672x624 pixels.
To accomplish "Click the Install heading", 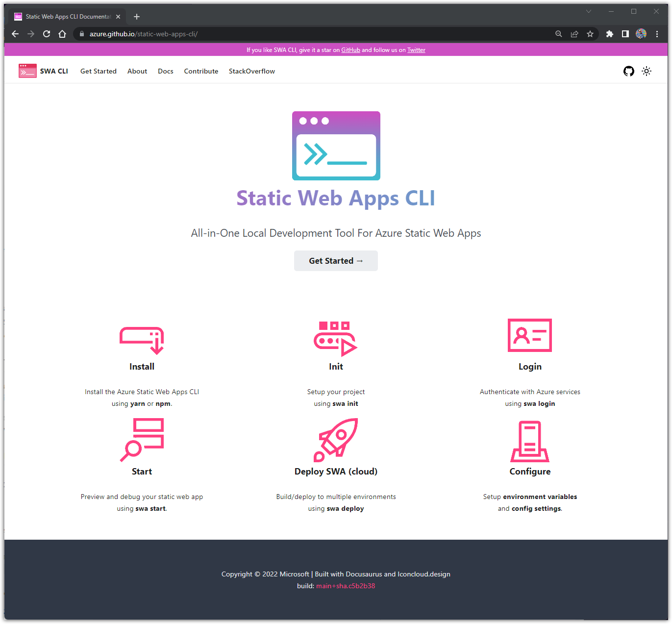I will (x=142, y=367).
